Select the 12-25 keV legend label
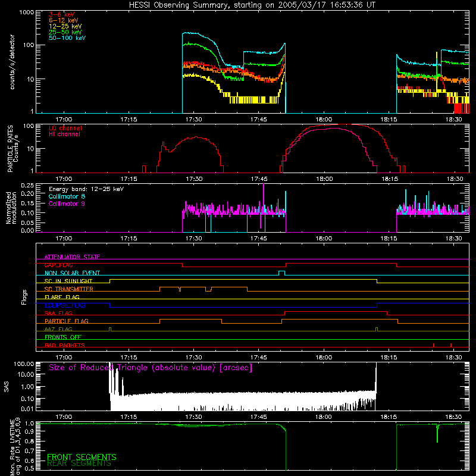 (65, 26)
